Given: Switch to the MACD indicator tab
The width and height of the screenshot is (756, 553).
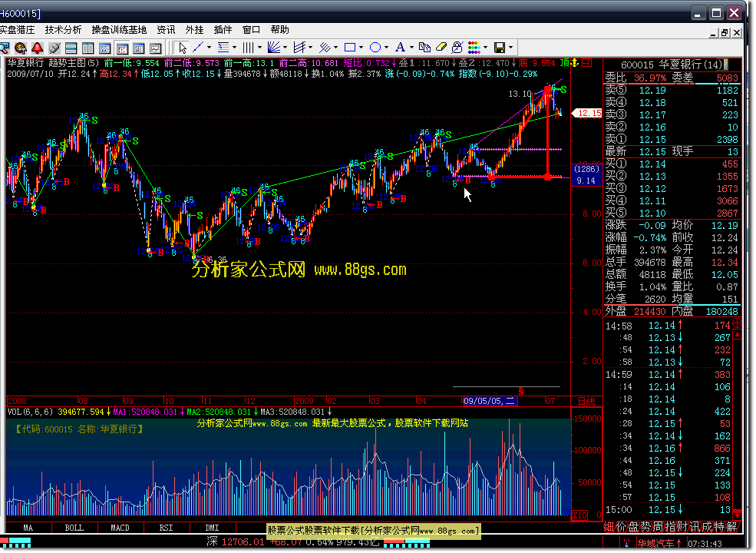Looking at the screenshot, I should [x=120, y=528].
